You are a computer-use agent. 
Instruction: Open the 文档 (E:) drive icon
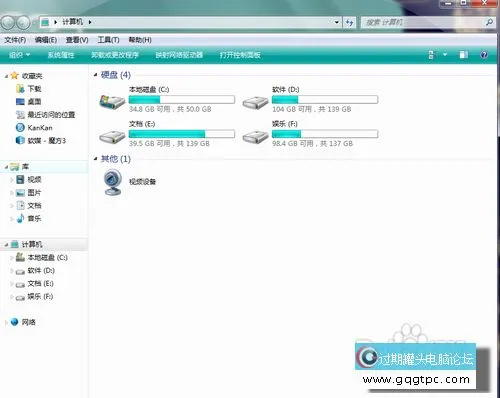click(112, 137)
